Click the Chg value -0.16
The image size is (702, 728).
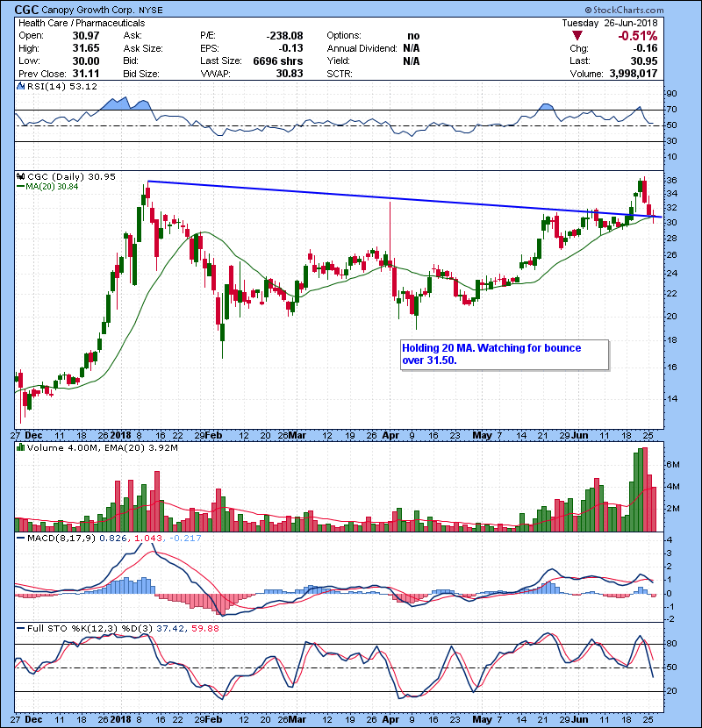645,48
